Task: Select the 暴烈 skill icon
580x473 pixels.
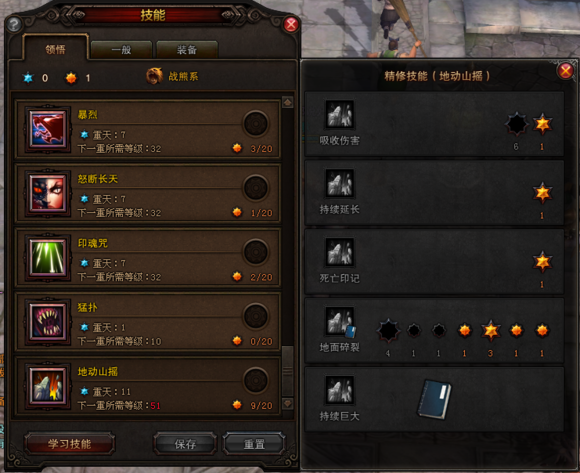Action: (x=48, y=129)
